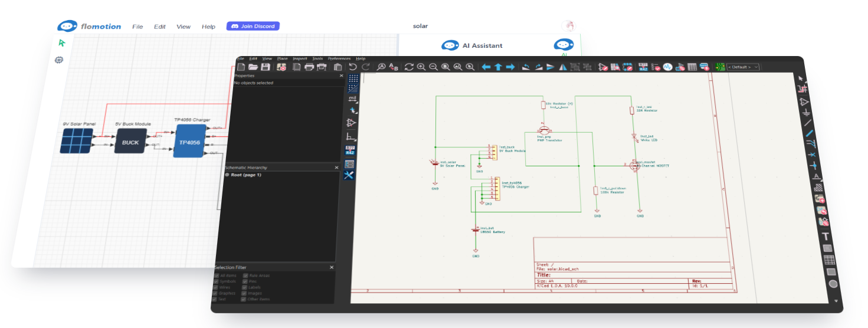The image size is (868, 328).
Task: Toggle Images checkbox in Selection Filter
Action: tap(244, 293)
